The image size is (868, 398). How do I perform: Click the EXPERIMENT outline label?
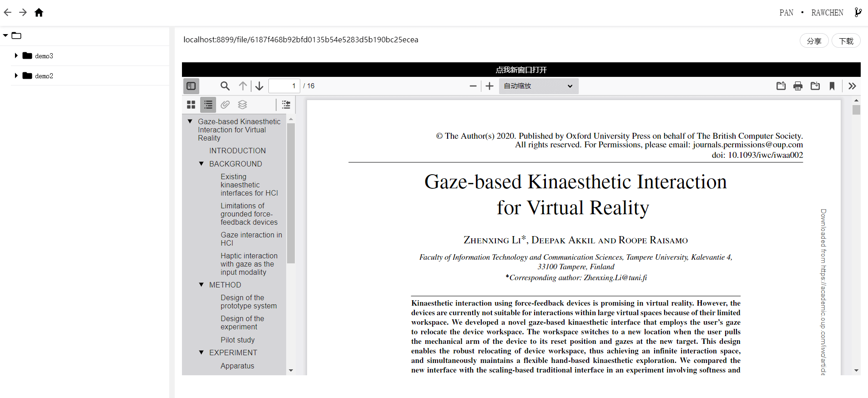(x=233, y=353)
